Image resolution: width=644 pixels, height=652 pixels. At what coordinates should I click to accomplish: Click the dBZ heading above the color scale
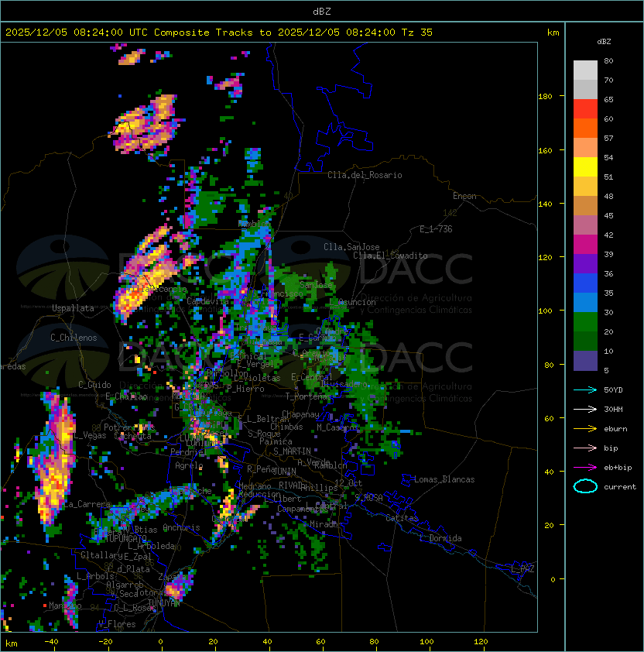(604, 42)
